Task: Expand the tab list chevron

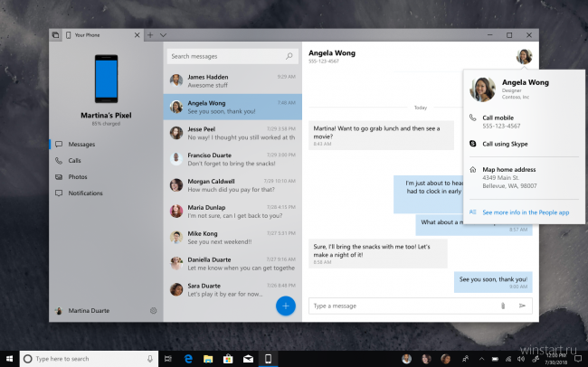Action: click(163, 35)
